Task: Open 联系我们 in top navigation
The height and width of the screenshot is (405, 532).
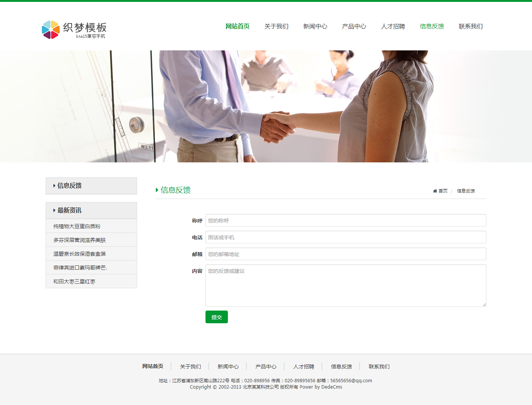Action: pyautogui.click(x=470, y=27)
